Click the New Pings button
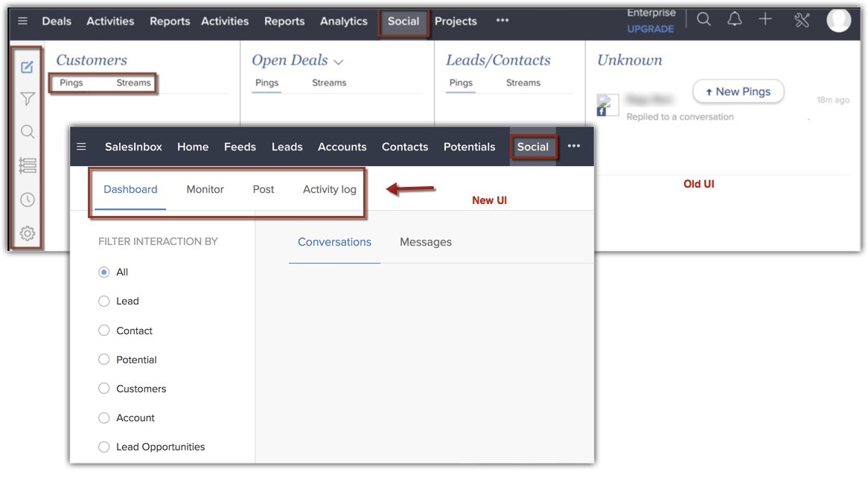This screenshot has height=478, width=868. tap(738, 92)
